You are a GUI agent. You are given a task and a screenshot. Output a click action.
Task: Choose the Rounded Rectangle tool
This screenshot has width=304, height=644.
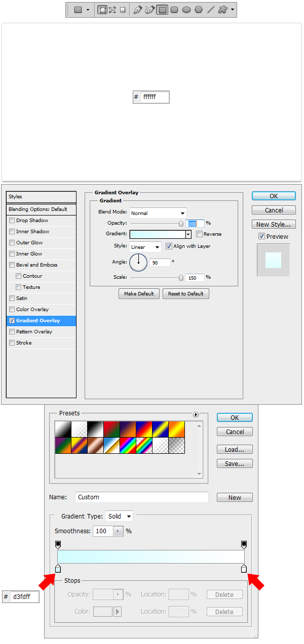click(x=174, y=10)
